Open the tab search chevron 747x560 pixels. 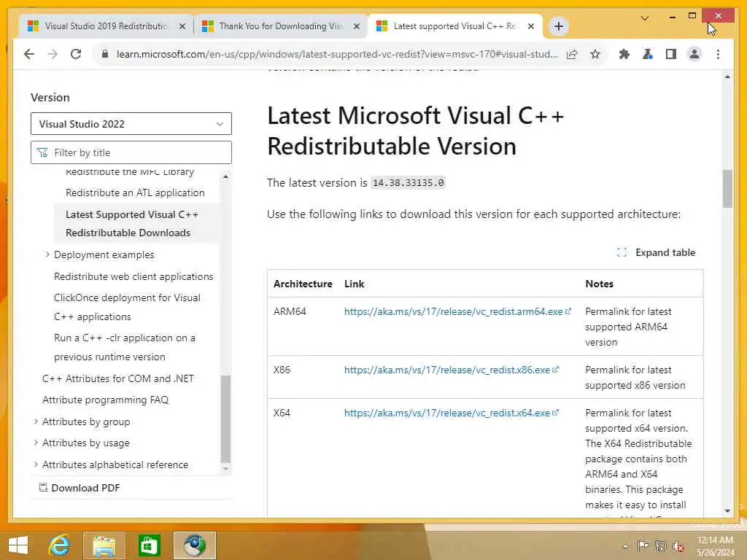(x=645, y=18)
